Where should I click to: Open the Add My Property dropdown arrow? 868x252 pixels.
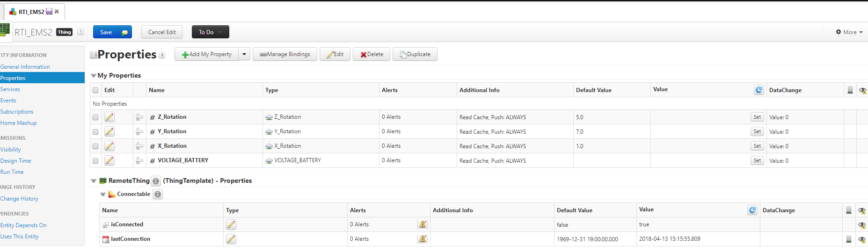pos(244,54)
